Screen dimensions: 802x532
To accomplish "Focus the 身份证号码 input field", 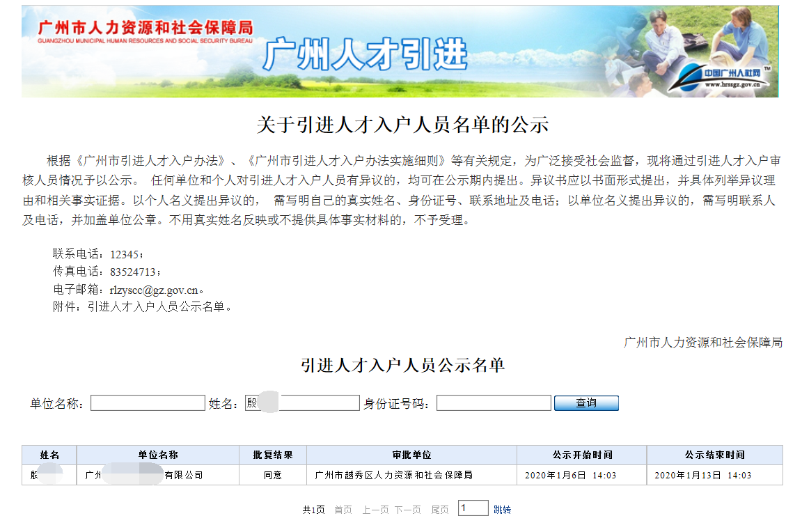I will point(494,403).
